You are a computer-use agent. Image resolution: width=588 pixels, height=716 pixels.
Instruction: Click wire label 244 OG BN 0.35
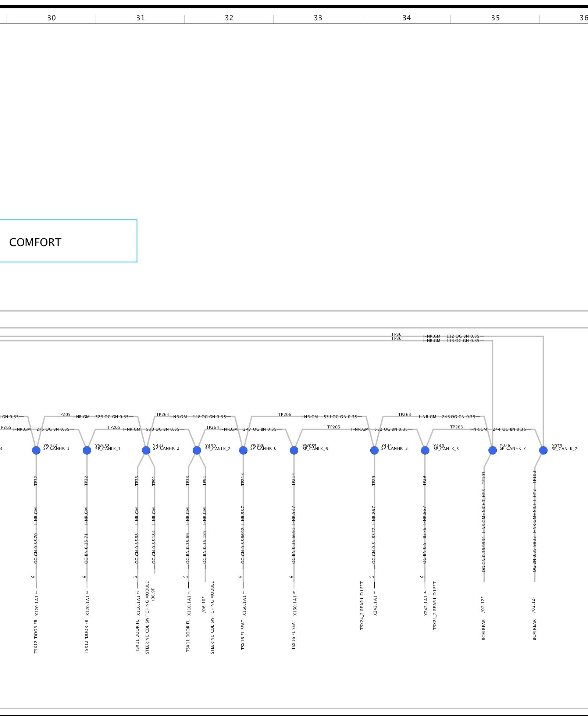pyautogui.click(x=509, y=429)
